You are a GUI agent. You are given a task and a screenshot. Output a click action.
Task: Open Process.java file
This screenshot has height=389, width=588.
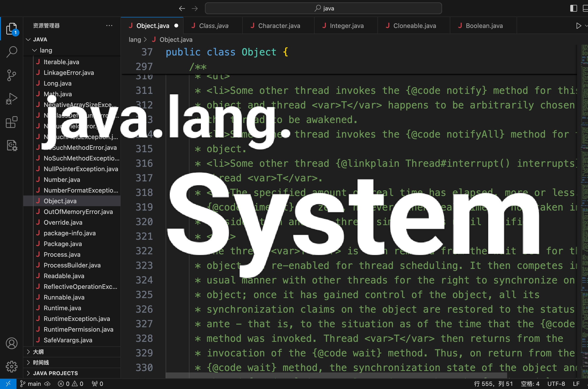pos(72,255)
